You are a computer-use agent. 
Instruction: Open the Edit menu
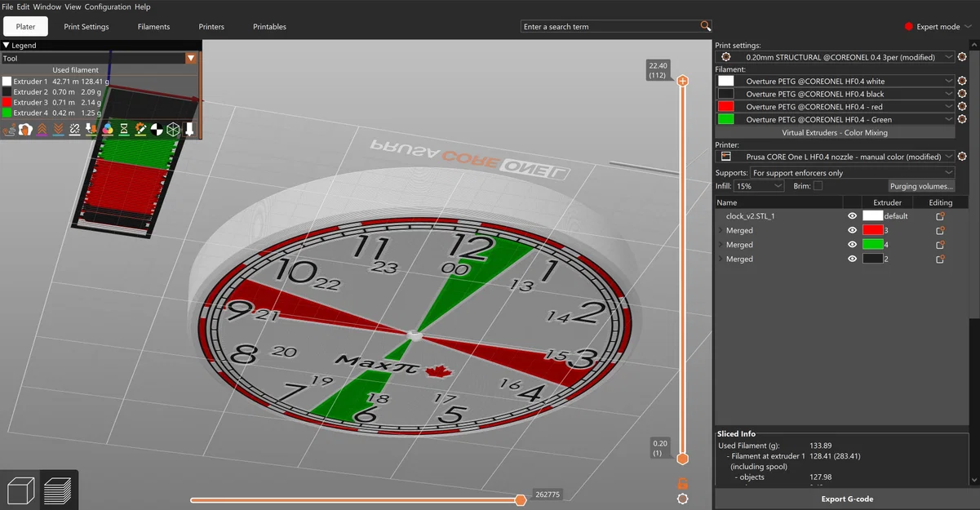click(x=23, y=7)
